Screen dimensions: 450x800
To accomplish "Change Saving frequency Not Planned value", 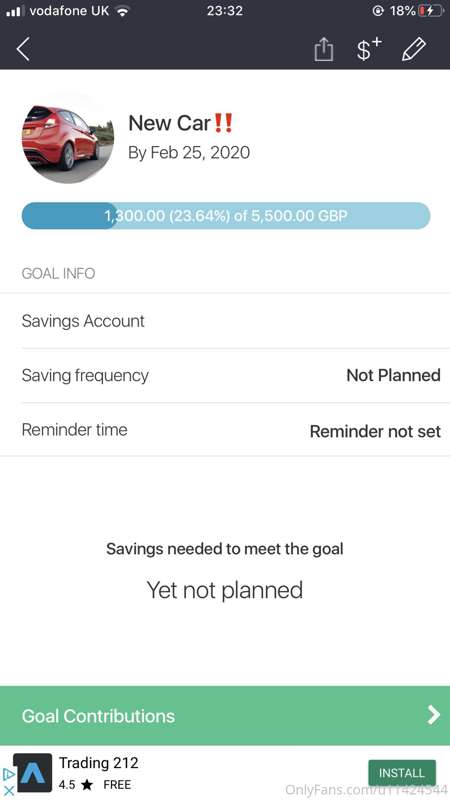I will [x=393, y=376].
